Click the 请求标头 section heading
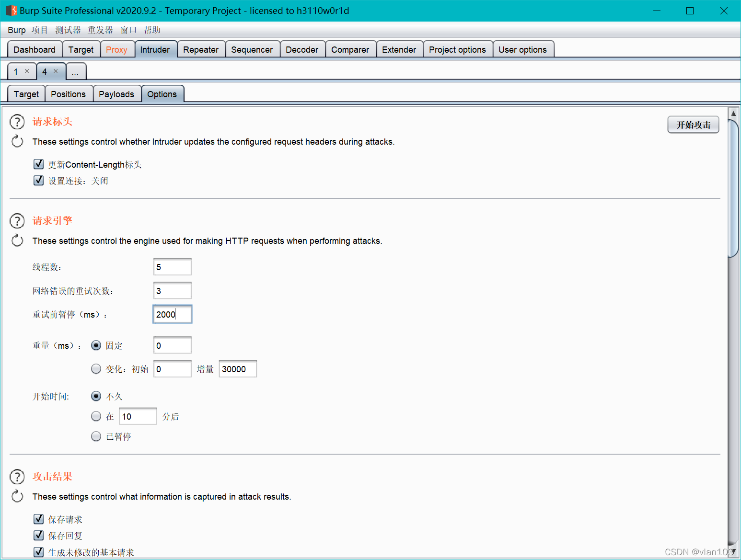This screenshot has height=560, width=741. pos(52,122)
